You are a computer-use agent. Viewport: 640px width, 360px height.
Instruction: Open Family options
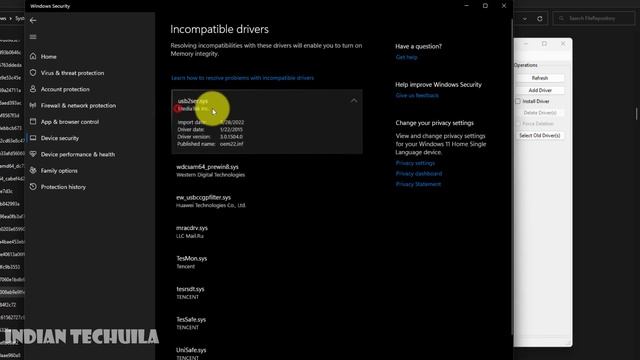pyautogui.click(x=59, y=171)
